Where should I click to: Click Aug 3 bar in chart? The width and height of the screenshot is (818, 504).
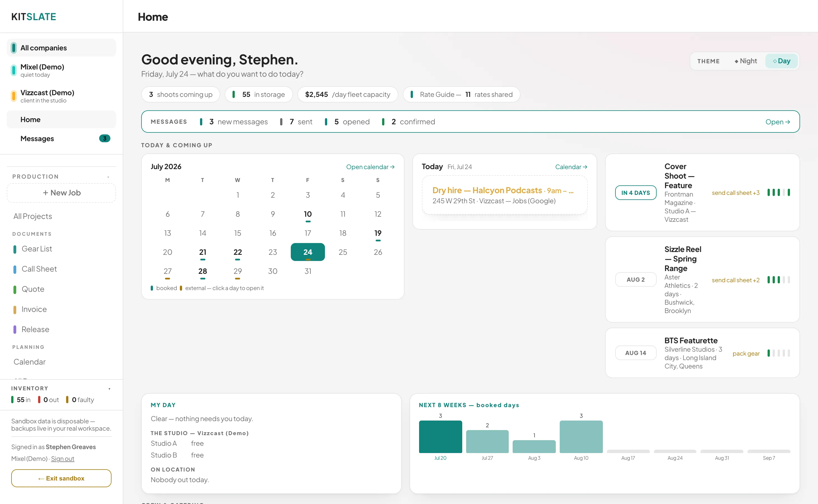[x=534, y=446]
